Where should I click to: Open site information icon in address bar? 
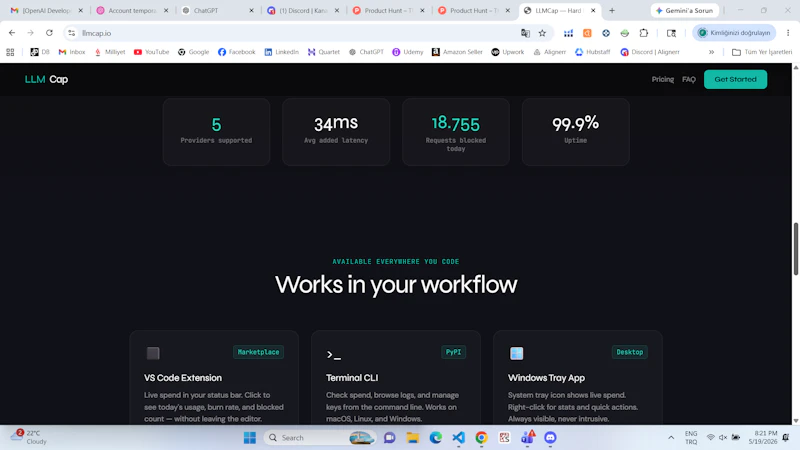[71, 33]
